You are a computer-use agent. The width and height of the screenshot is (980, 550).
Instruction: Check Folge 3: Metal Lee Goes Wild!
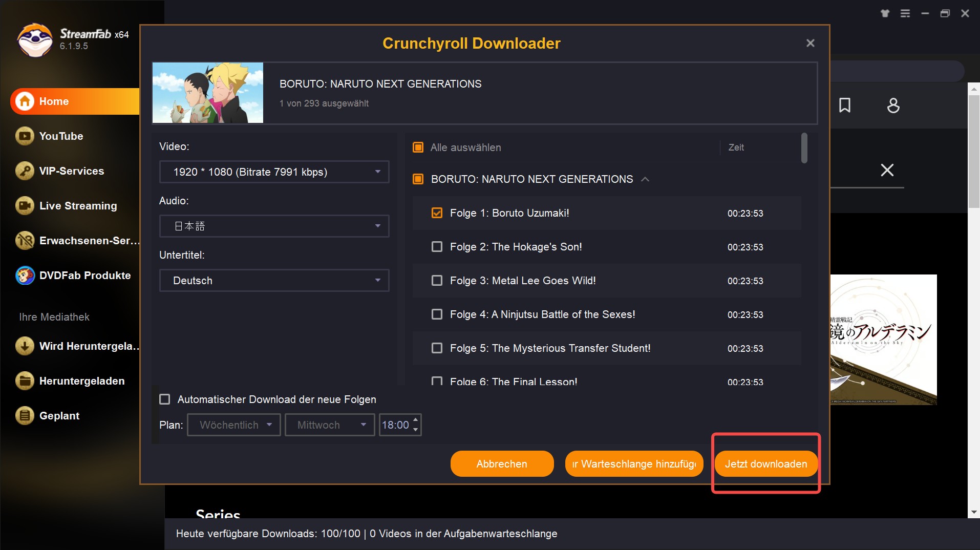pos(437,281)
